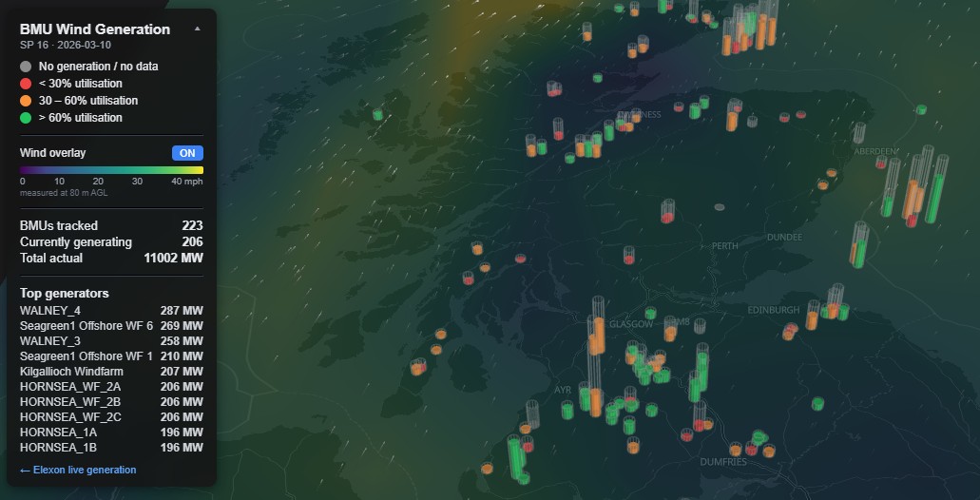
Task: Click the Currently generating 206 value
Action: 193,241
